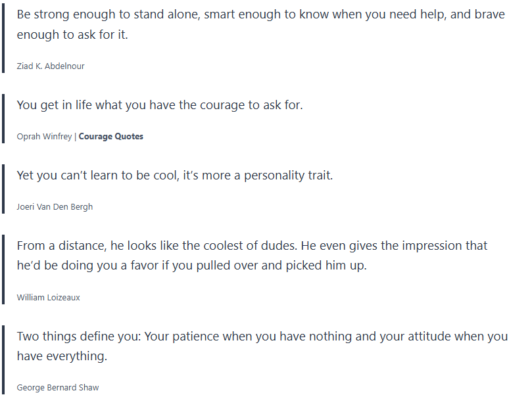The width and height of the screenshot is (532, 397).
Task: Click the quote starting "Be strong enough"
Action: pos(260,14)
